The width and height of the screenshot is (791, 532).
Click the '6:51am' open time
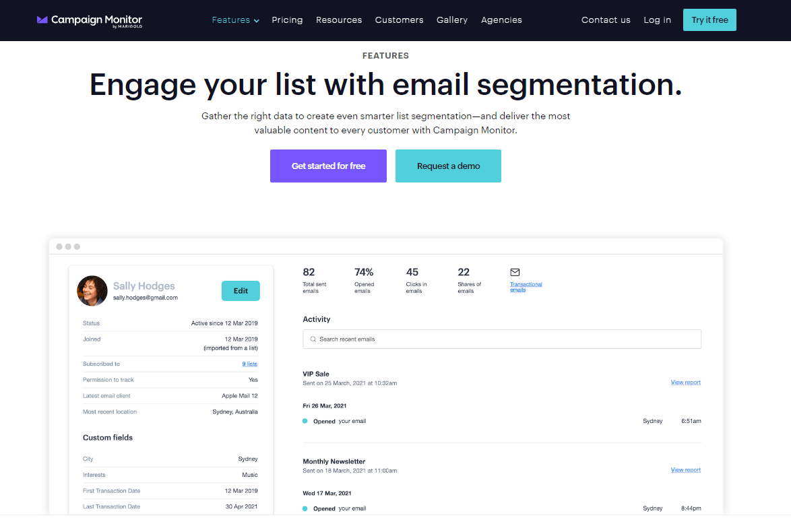coord(691,421)
